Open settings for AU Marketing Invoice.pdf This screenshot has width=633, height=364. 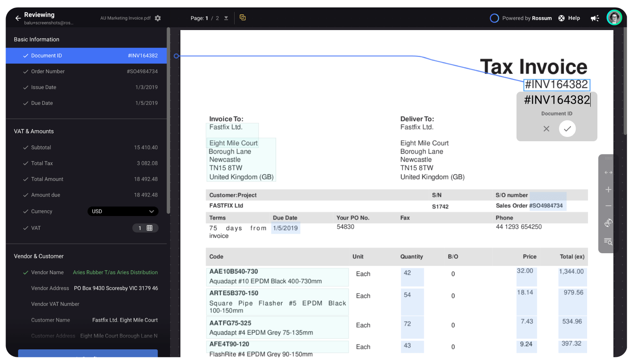(157, 18)
